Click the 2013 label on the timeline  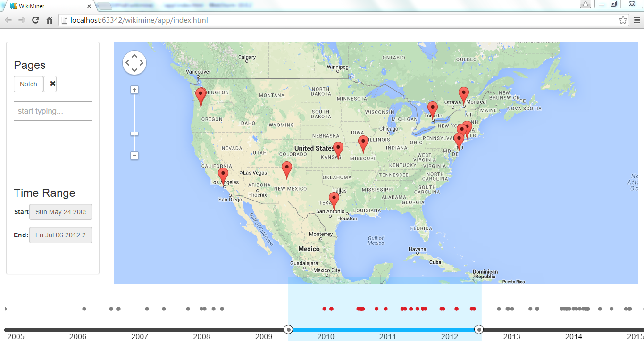tap(511, 337)
